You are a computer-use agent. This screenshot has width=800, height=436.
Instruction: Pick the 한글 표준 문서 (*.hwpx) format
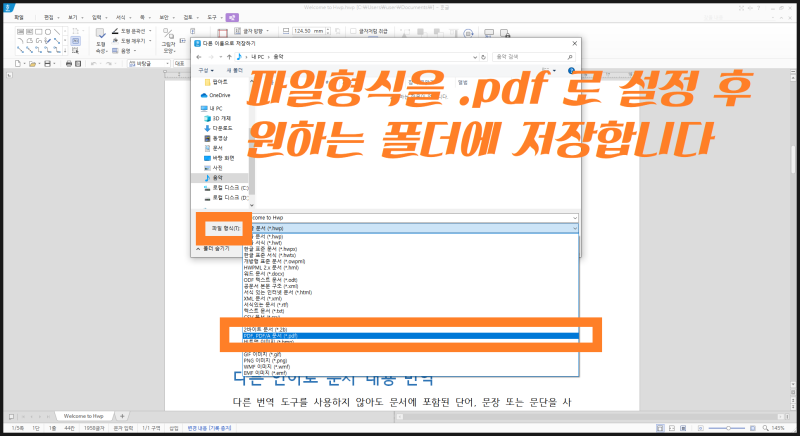[x=411, y=249]
